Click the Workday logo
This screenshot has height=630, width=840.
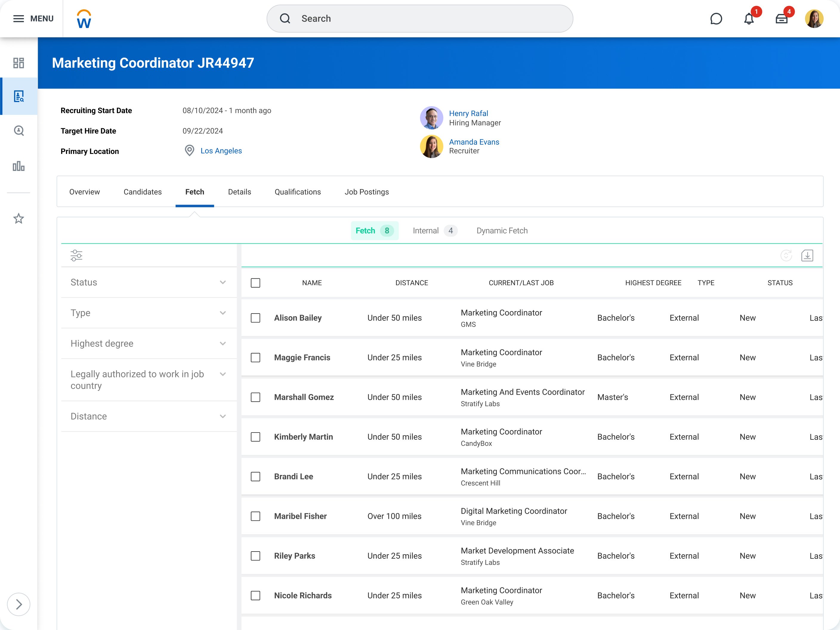[x=84, y=18]
